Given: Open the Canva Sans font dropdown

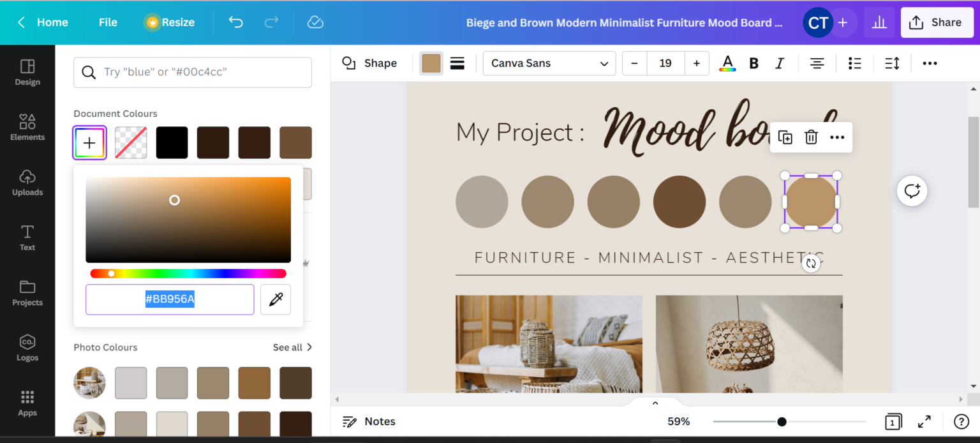Looking at the screenshot, I should pos(549,63).
